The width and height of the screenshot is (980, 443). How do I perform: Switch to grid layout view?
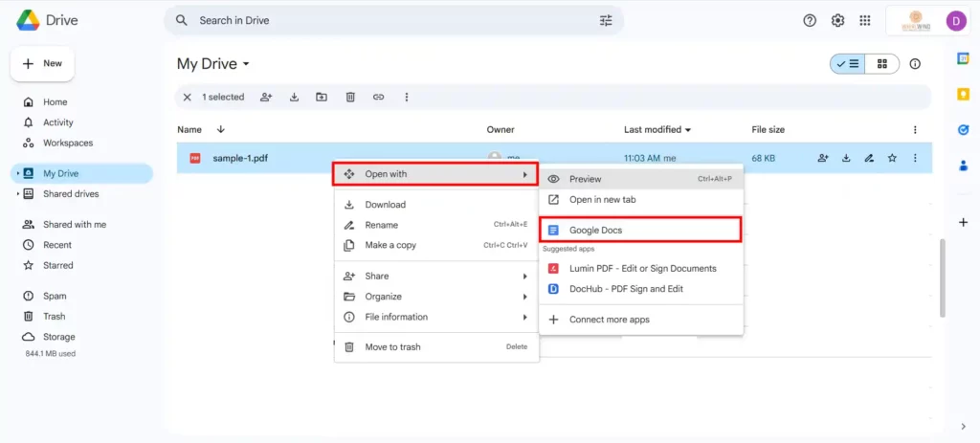pyautogui.click(x=881, y=64)
